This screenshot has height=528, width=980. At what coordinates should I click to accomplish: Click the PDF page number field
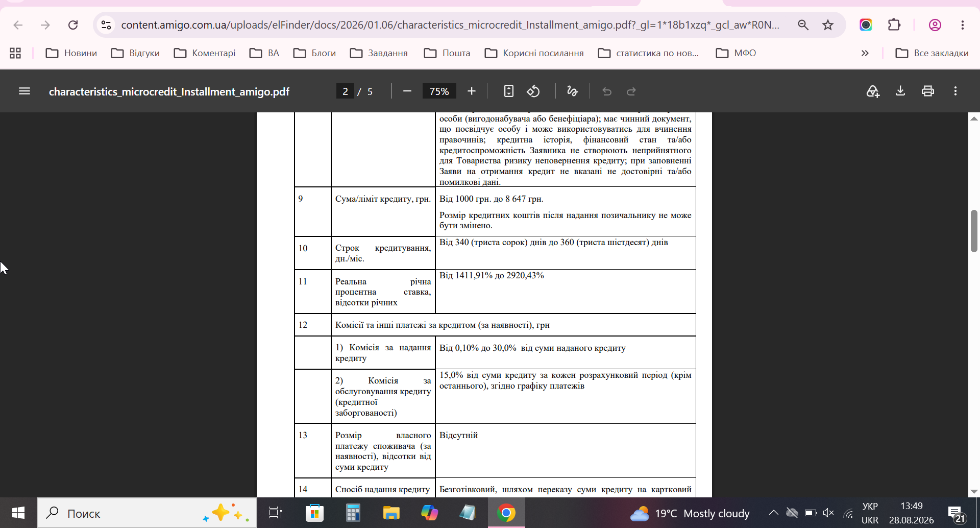point(345,91)
